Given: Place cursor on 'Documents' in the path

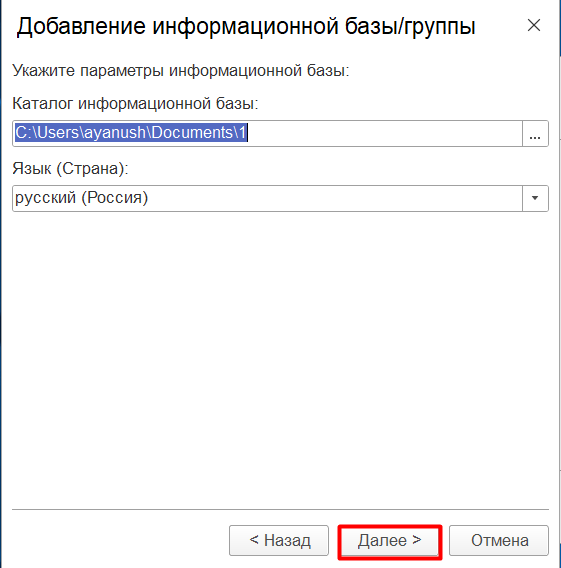Looking at the screenshot, I should pos(192,133).
